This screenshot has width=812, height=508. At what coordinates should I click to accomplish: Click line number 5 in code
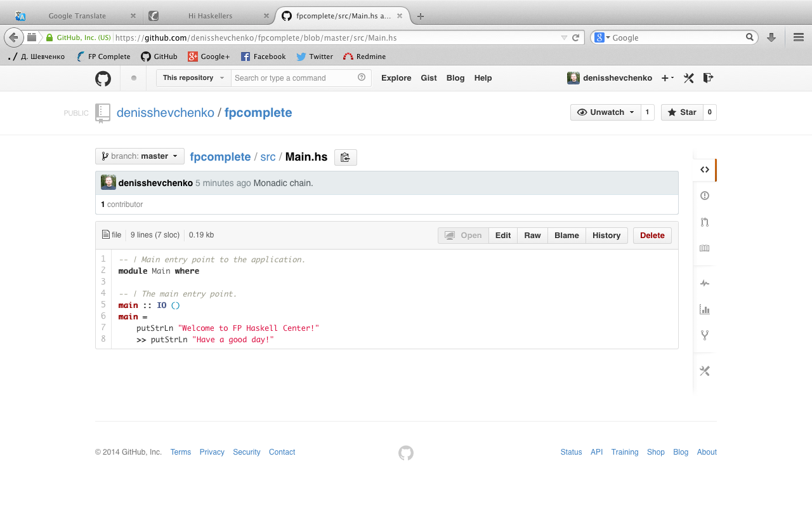[x=103, y=305]
